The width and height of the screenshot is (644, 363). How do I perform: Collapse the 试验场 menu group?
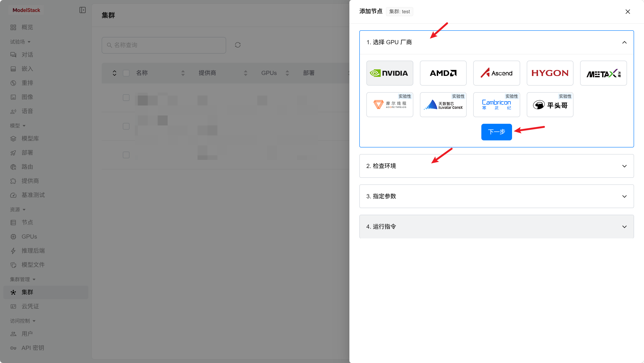(x=20, y=42)
